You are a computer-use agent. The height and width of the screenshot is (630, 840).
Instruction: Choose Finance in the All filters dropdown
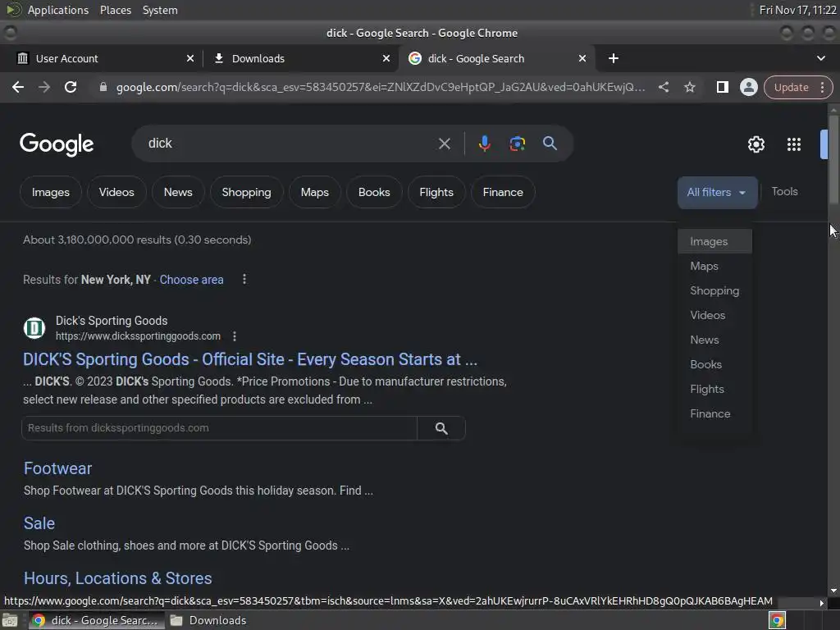coord(714,414)
